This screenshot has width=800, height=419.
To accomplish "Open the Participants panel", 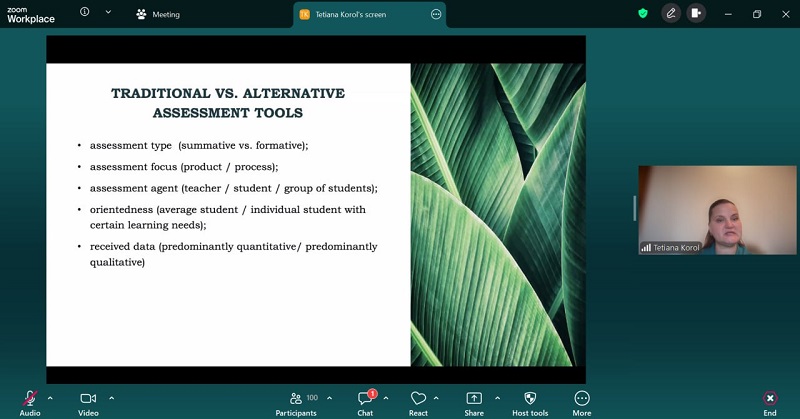I will point(296,399).
